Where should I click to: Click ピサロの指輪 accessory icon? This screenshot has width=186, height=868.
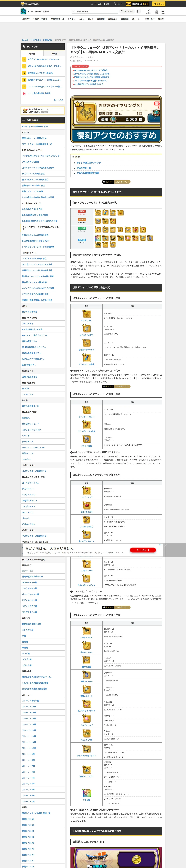click(x=86, y=439)
